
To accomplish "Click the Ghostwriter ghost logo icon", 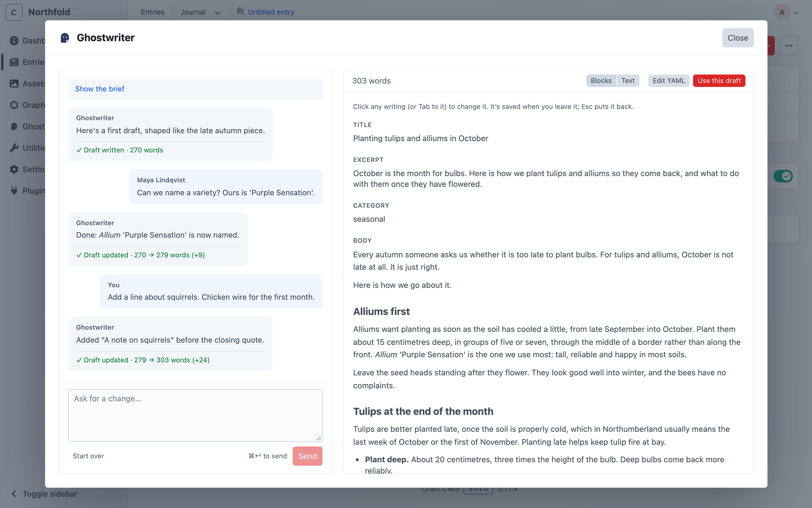I will click(65, 38).
